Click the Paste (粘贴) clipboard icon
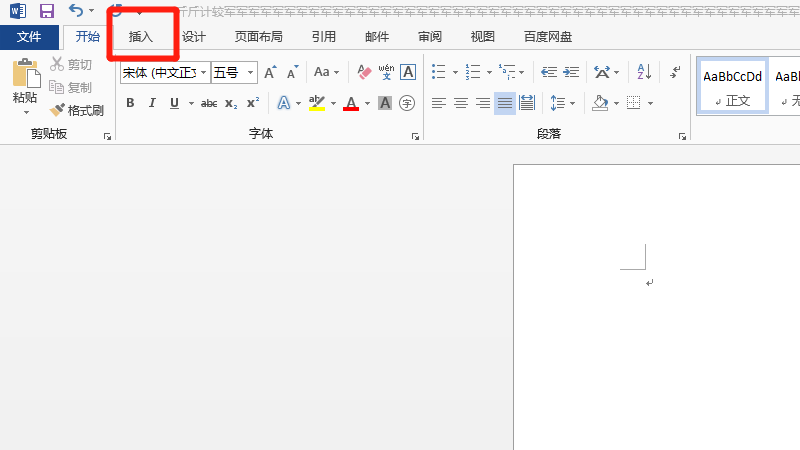Image resolution: width=800 pixels, height=450 pixels. [24, 74]
